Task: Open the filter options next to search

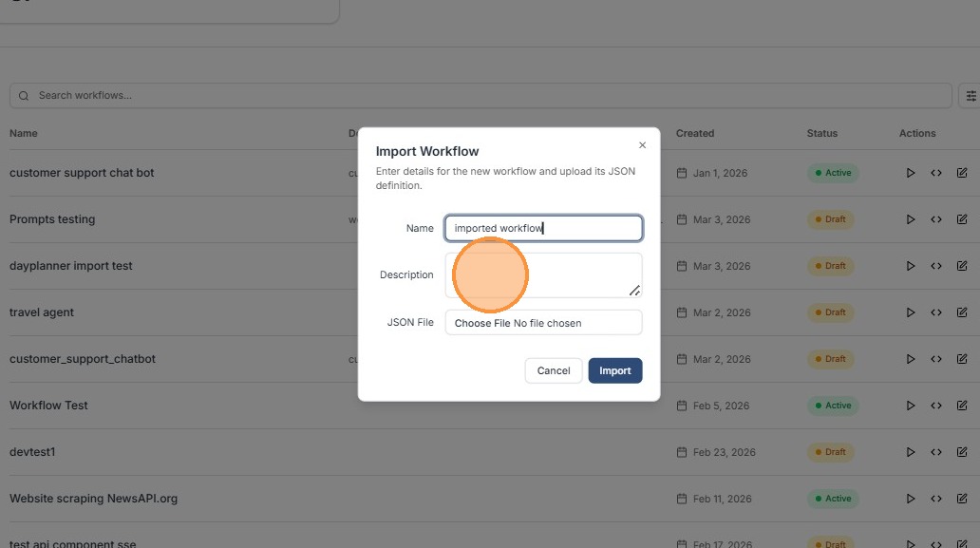Action: tap(971, 96)
